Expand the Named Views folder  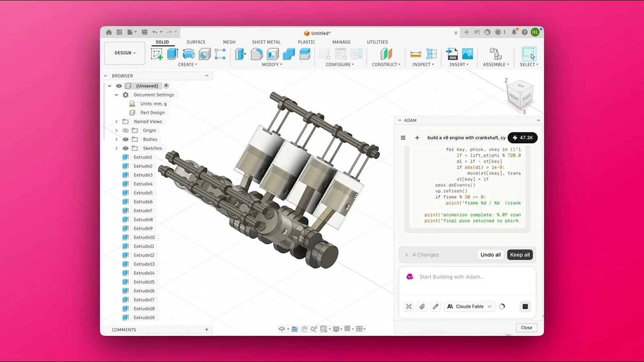[116, 121]
